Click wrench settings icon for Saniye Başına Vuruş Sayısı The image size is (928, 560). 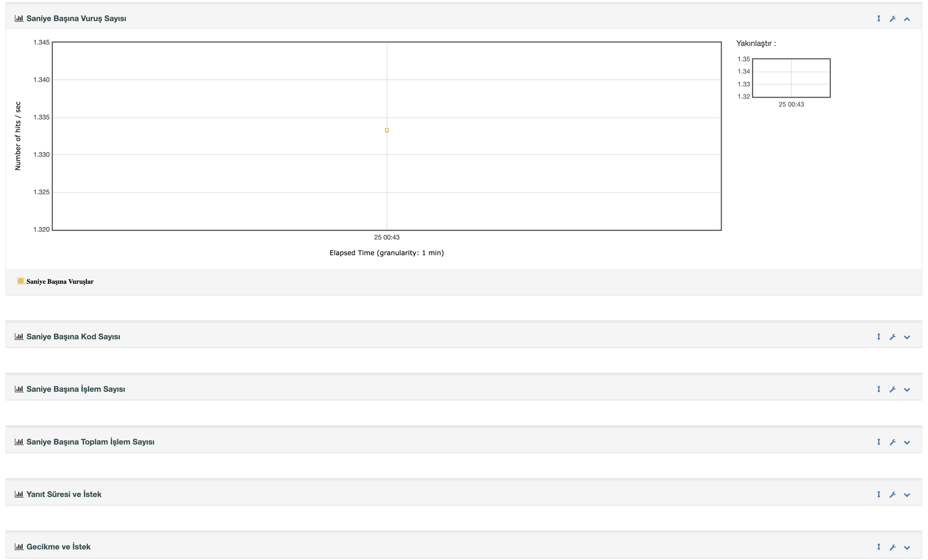click(892, 19)
